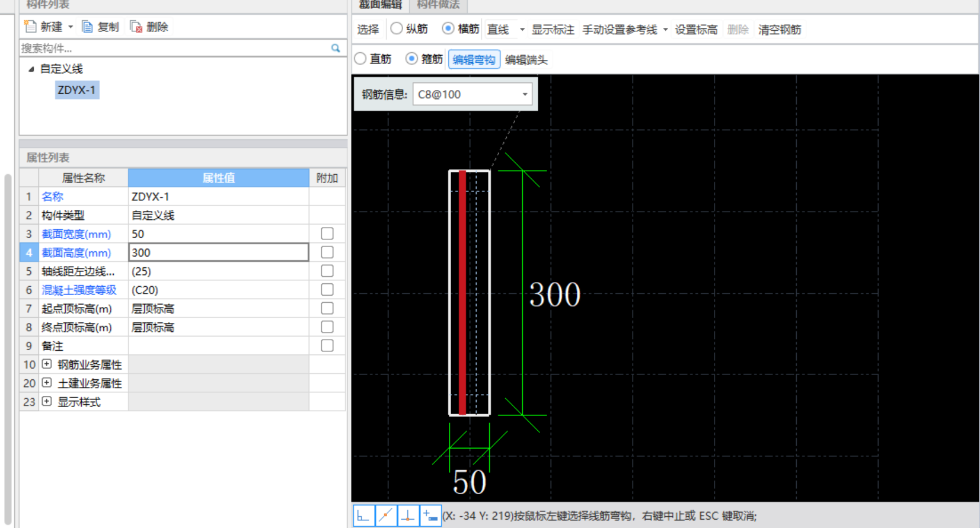Click the 截面宽度 value cell 50
The width and height of the screenshot is (980, 528).
pyautogui.click(x=219, y=233)
